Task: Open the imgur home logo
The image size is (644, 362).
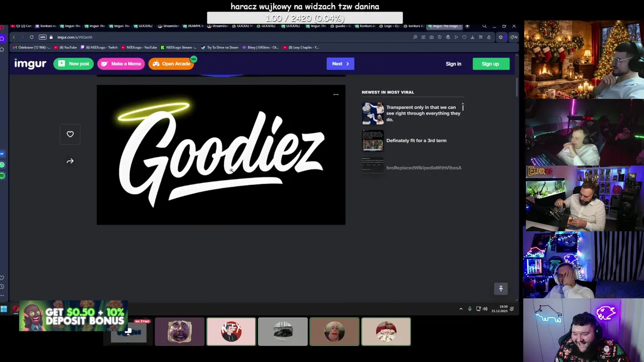Action: pyautogui.click(x=30, y=64)
